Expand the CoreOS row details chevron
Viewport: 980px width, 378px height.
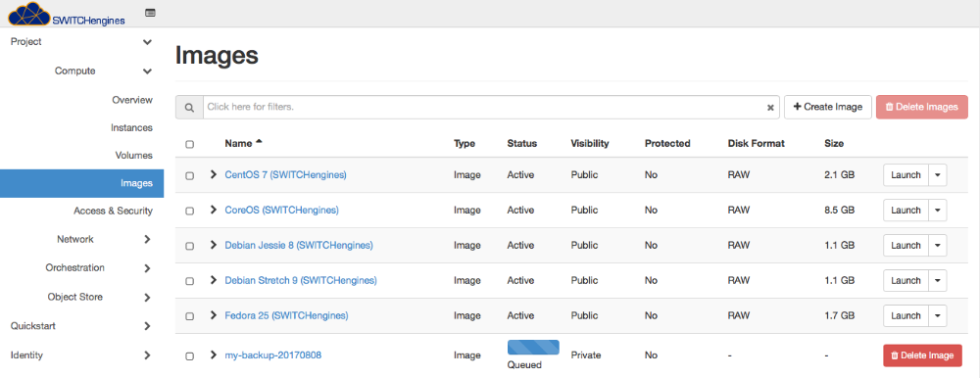tap(214, 210)
